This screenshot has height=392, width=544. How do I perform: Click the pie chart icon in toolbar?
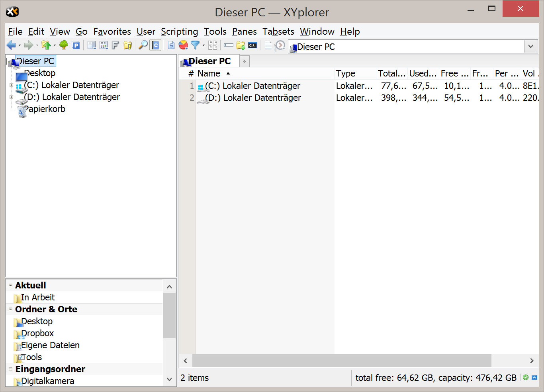point(183,45)
